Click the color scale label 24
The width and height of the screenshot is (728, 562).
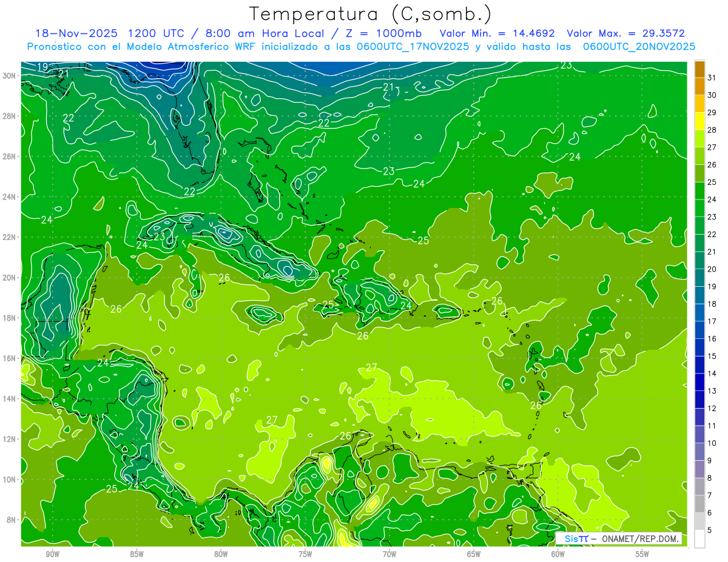point(712,199)
